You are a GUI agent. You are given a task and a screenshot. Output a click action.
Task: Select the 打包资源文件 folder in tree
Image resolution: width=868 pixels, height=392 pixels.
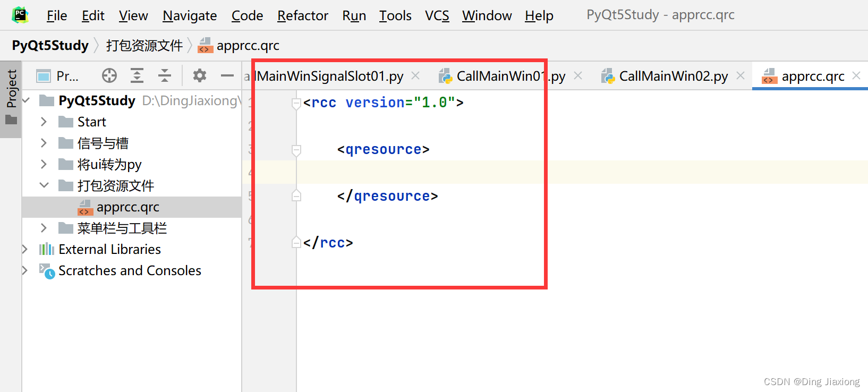116,186
